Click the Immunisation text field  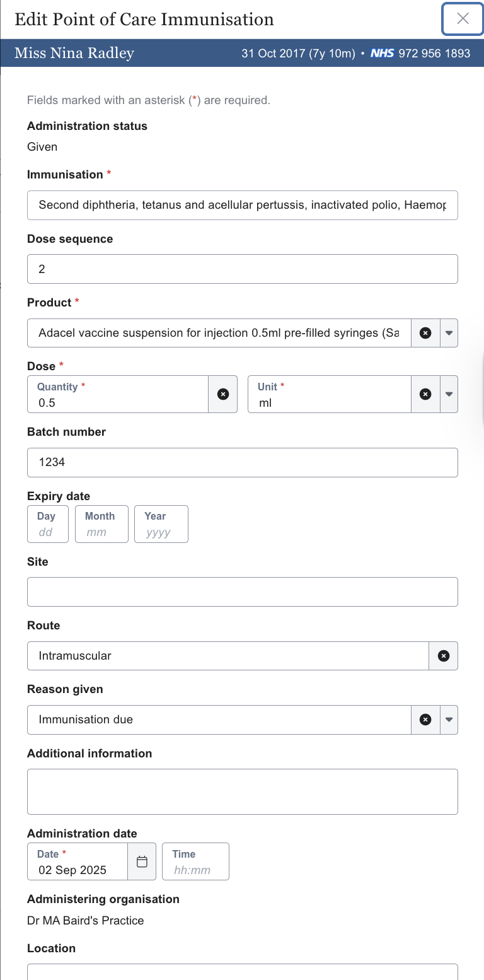point(242,205)
